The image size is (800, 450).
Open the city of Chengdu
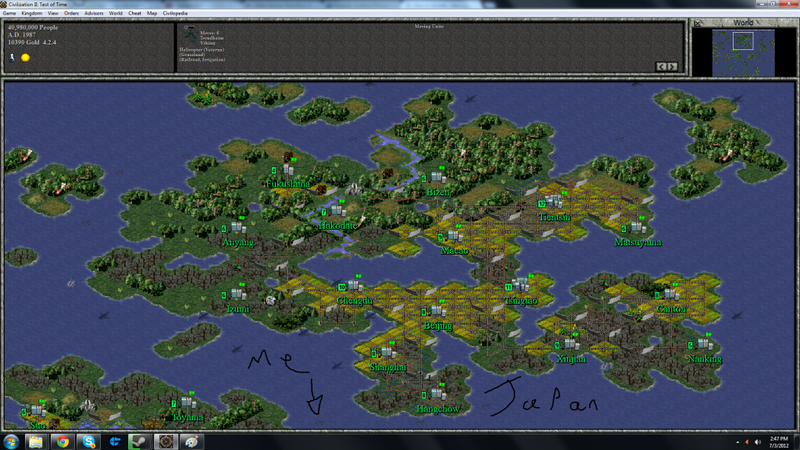coord(355,286)
